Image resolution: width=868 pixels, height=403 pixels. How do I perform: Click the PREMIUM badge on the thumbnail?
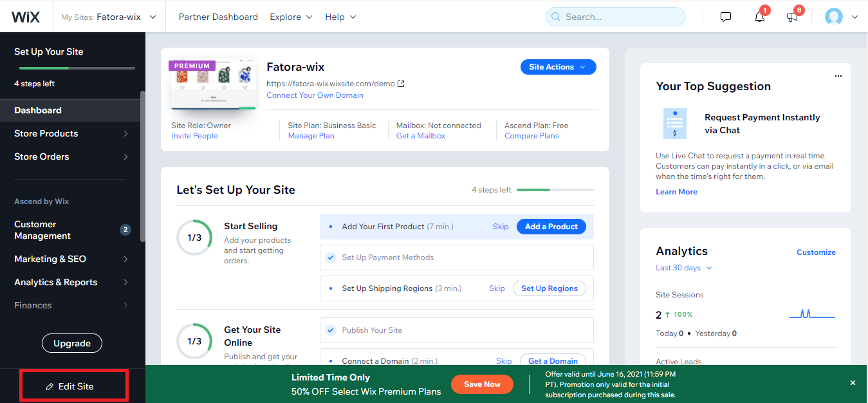192,66
